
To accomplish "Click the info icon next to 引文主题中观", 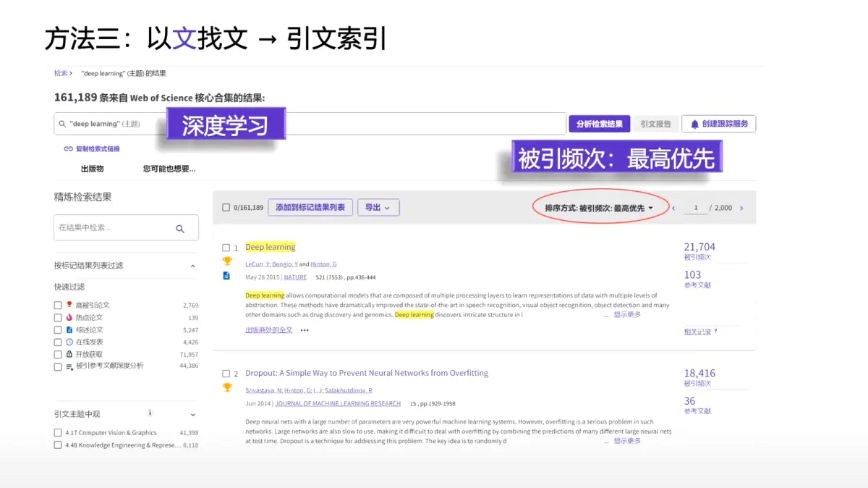I will click(x=150, y=413).
